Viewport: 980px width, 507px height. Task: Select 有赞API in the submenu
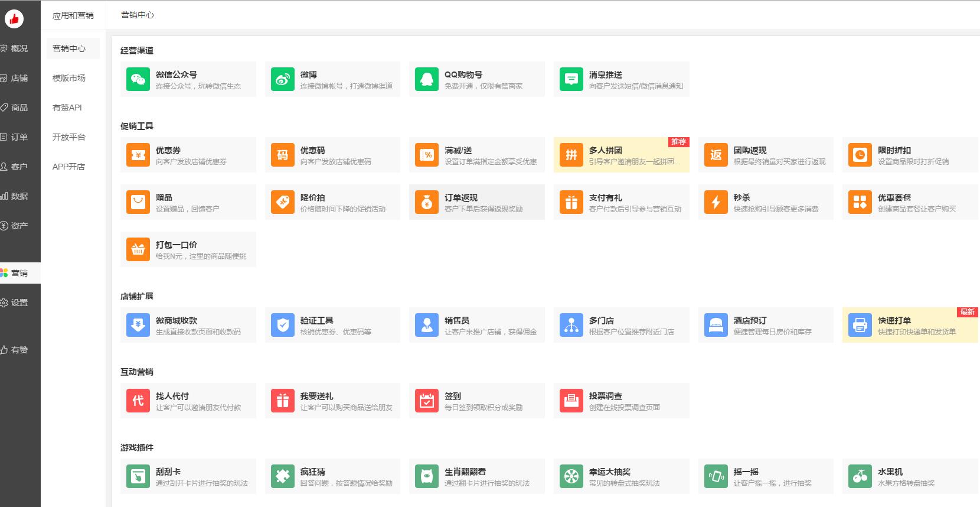pos(67,108)
